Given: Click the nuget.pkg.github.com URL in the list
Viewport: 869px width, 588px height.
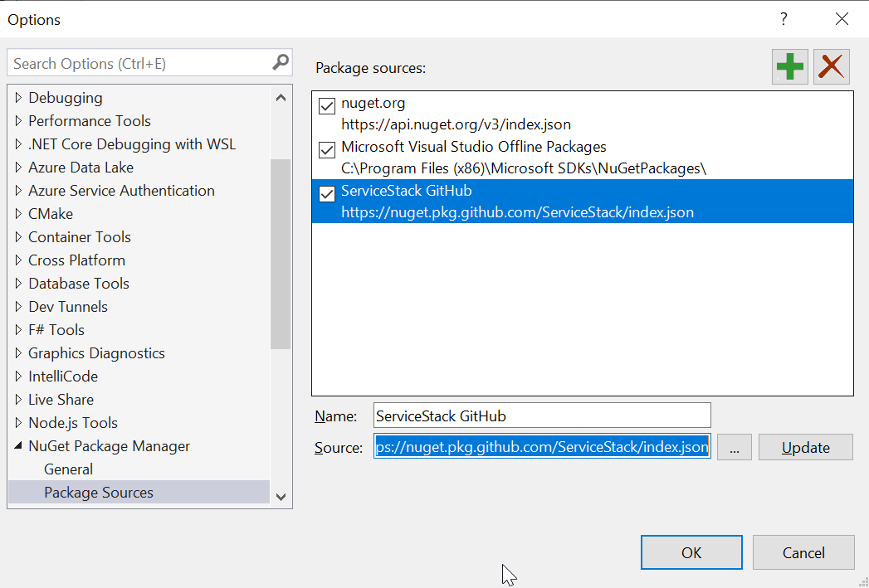Looking at the screenshot, I should pos(518,212).
